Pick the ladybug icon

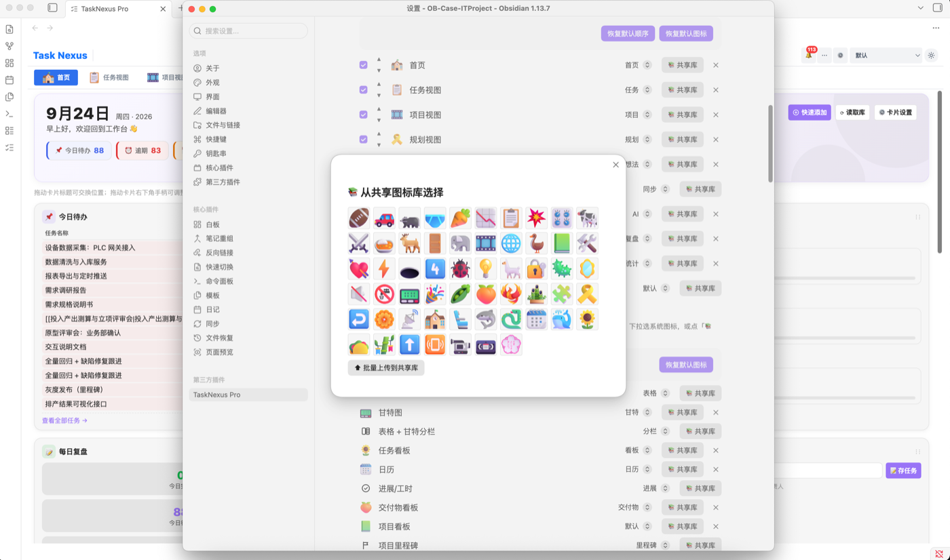pyautogui.click(x=460, y=268)
